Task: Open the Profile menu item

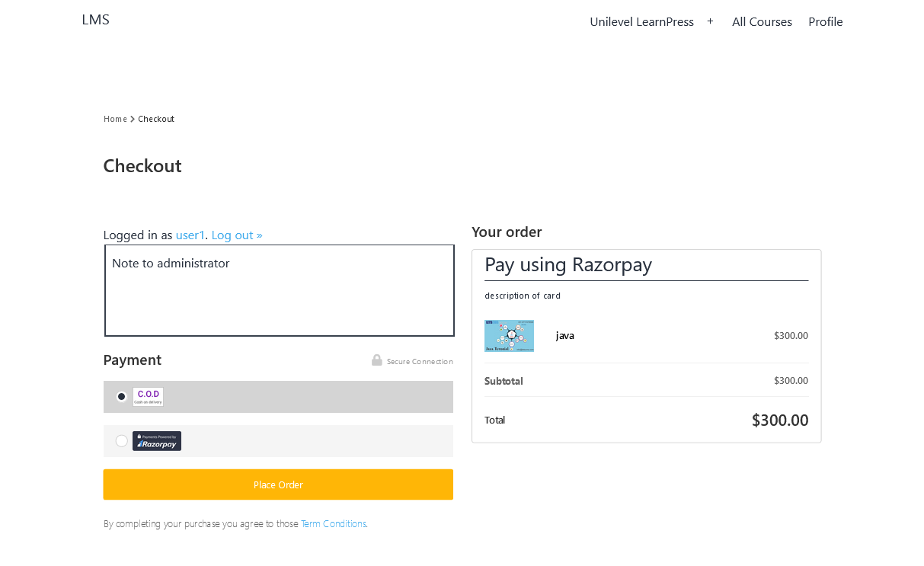Action: [825, 21]
